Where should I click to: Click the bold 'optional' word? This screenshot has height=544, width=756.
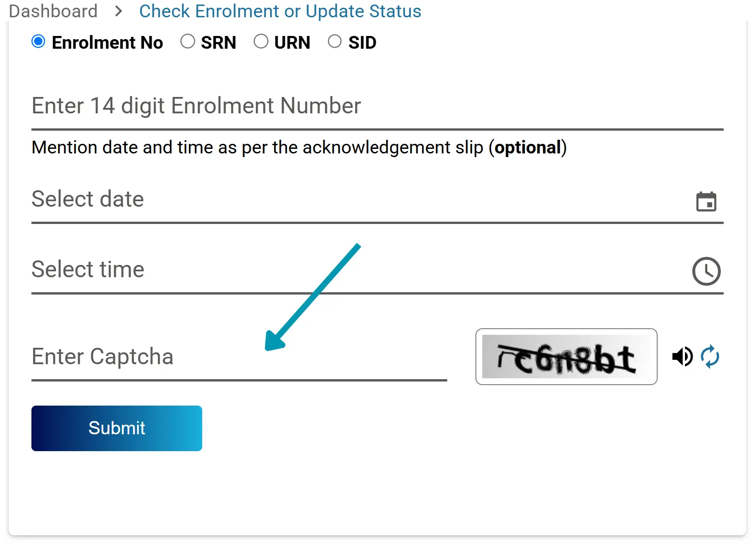(x=527, y=147)
